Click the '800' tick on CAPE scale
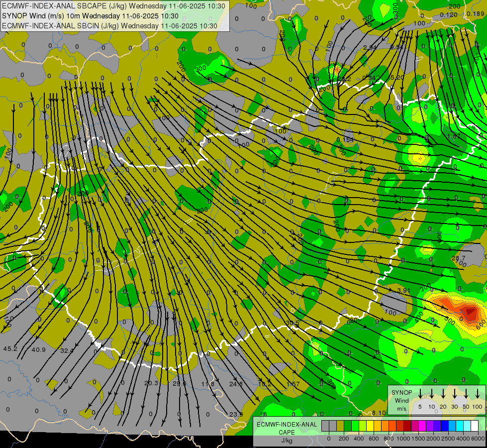 click(x=389, y=439)
